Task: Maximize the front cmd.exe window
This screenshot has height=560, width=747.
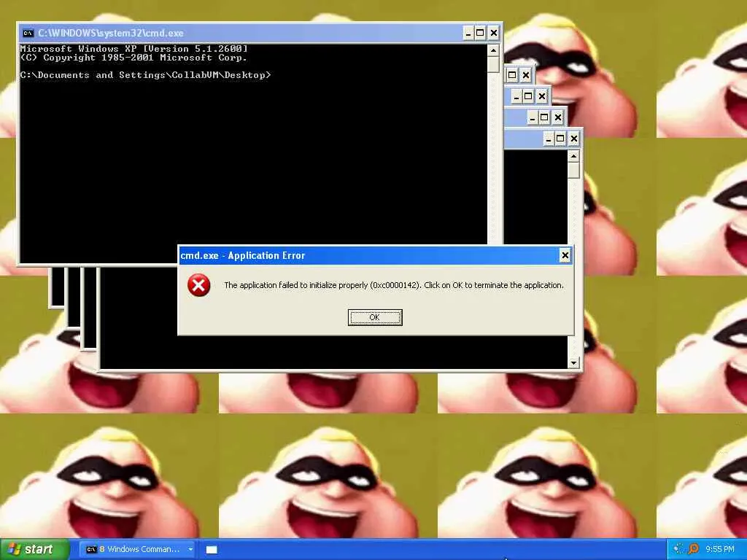Action: click(x=480, y=33)
